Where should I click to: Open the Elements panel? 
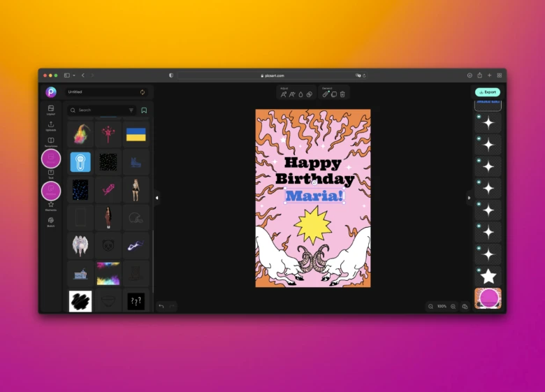[x=51, y=205]
